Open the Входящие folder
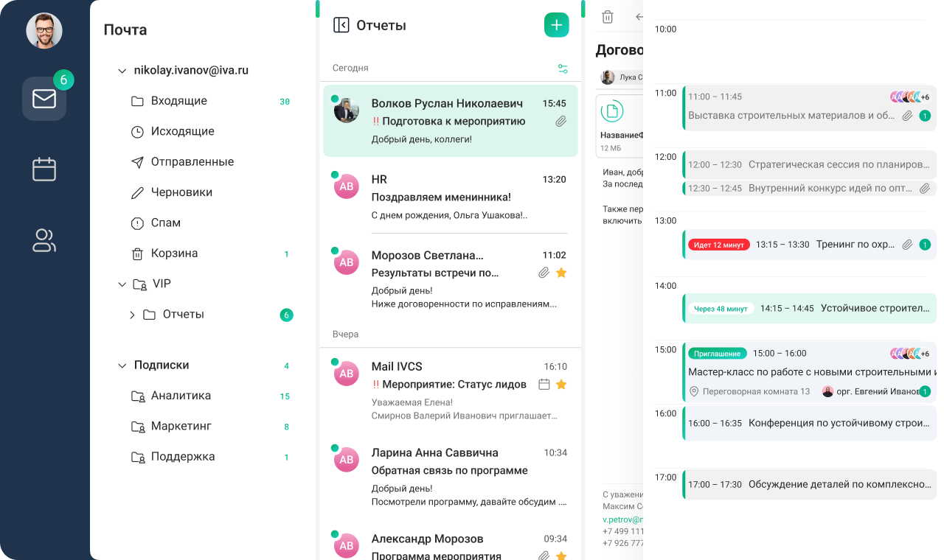The image size is (944, 560). pos(178,101)
